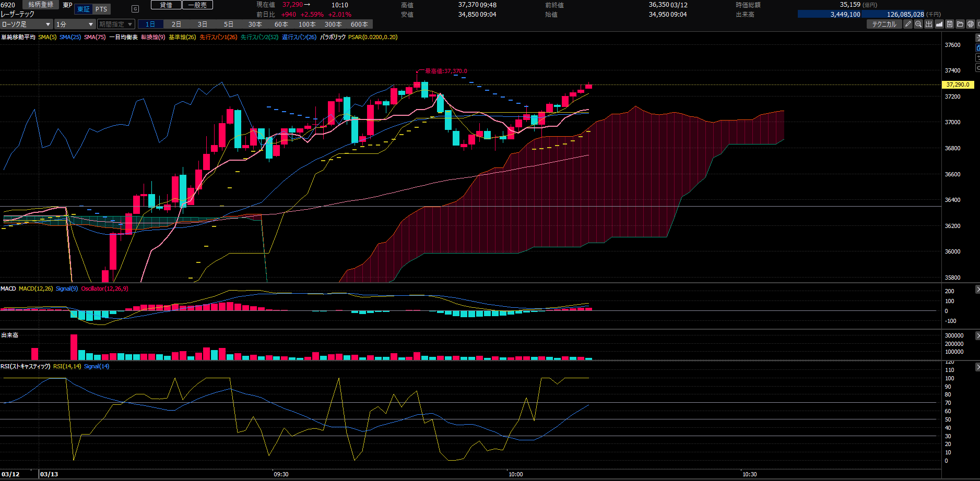Click the 37,290.0 current price marker
980x481 pixels.
[x=958, y=85]
